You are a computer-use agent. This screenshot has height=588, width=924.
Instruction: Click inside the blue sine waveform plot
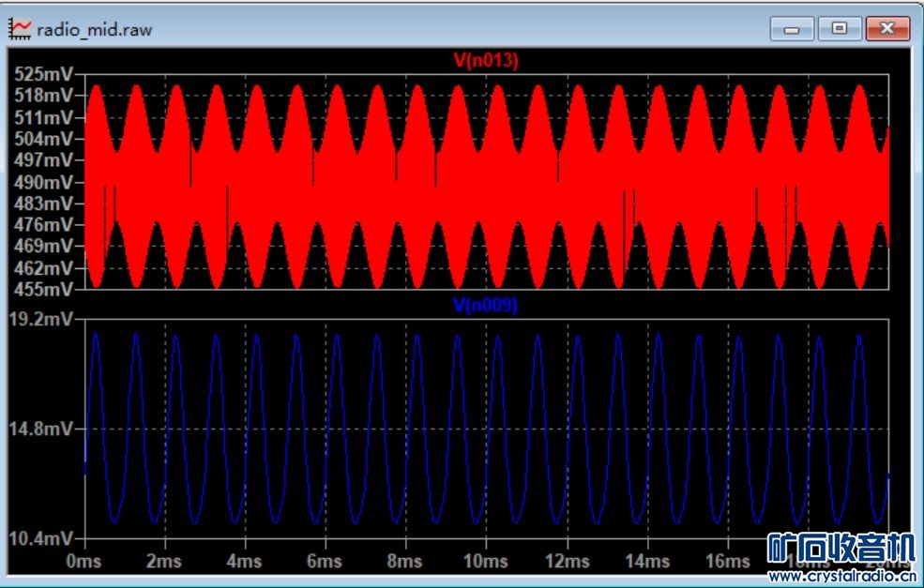point(486,429)
